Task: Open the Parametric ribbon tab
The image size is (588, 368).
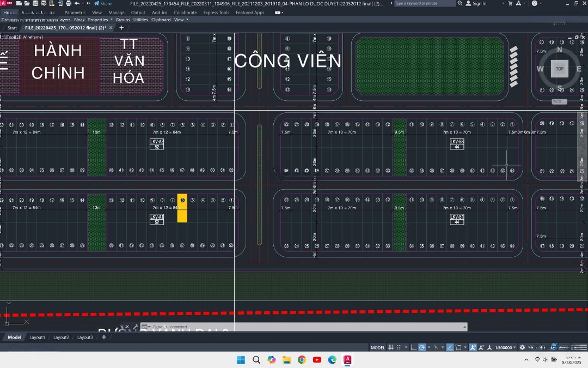Action: tap(75, 13)
